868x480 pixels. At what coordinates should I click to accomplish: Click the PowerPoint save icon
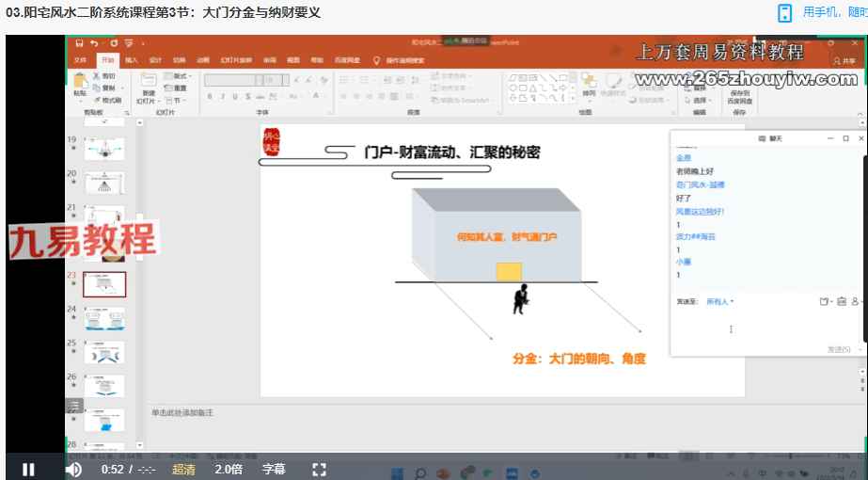80,43
